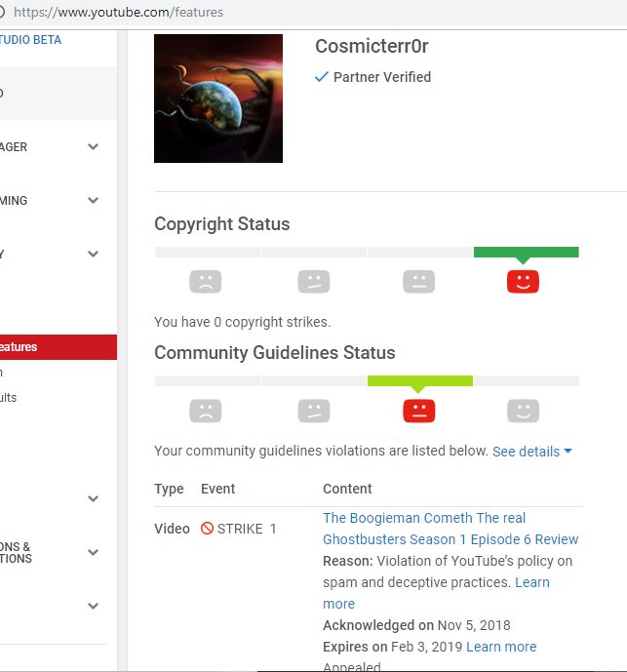Click the blue Partner Verified checkmark
The height and width of the screenshot is (672, 627).
click(322, 77)
